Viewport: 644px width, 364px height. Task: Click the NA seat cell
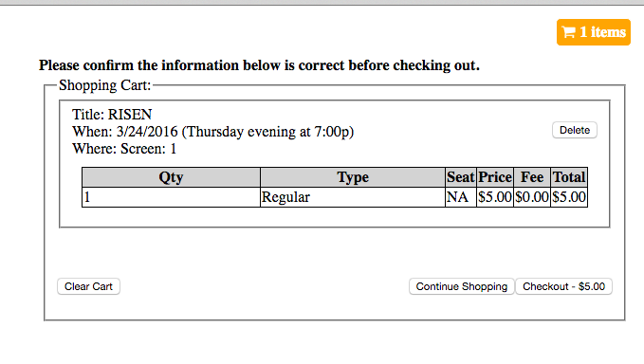point(461,197)
